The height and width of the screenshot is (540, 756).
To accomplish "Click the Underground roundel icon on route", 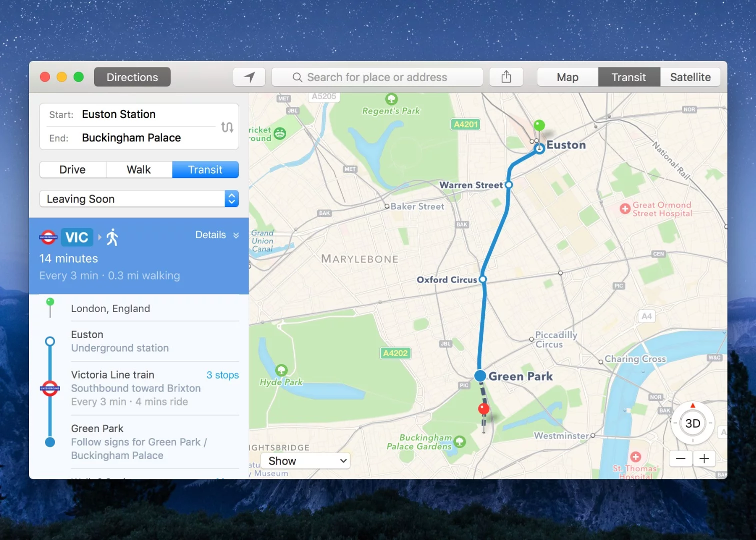I will tap(50, 388).
